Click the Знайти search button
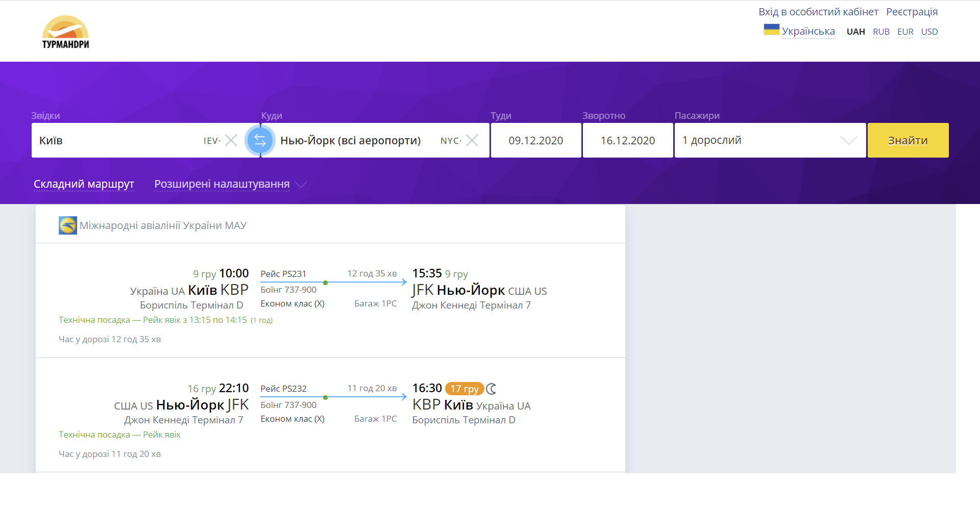The image size is (980, 510). [908, 140]
